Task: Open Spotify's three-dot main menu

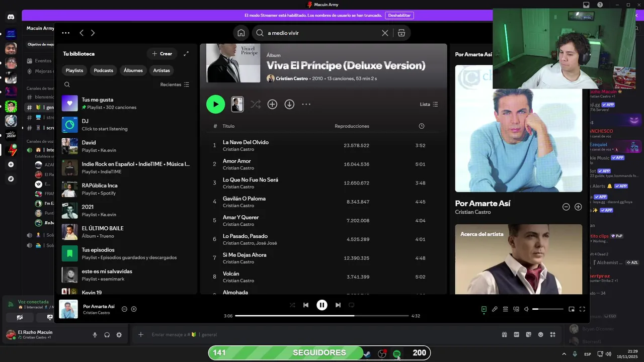Action: tap(65, 33)
